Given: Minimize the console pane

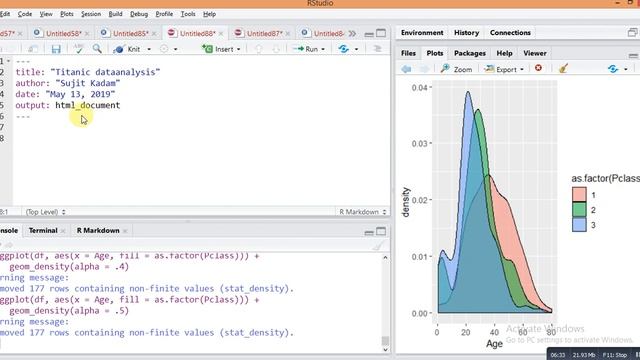Looking at the screenshot, I should (x=369, y=232).
